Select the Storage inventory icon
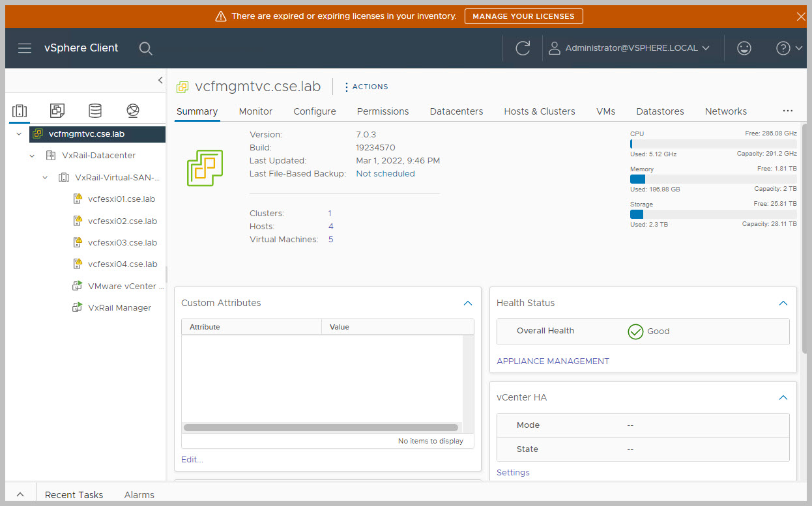Screen dimensions: 812x506 coord(95,111)
